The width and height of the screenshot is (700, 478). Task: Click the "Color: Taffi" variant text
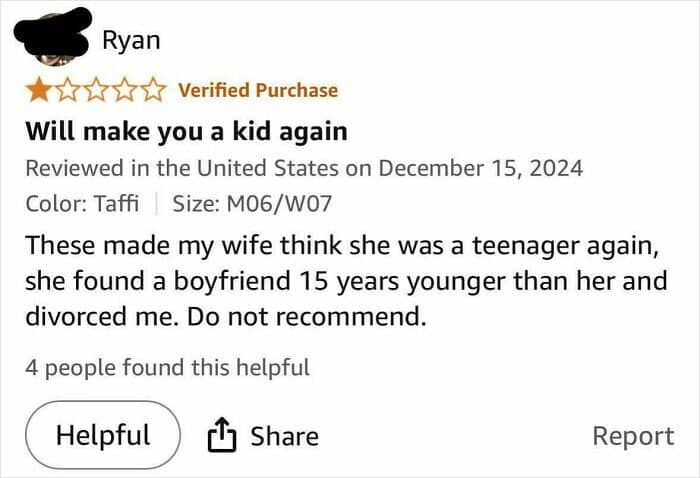tap(82, 203)
